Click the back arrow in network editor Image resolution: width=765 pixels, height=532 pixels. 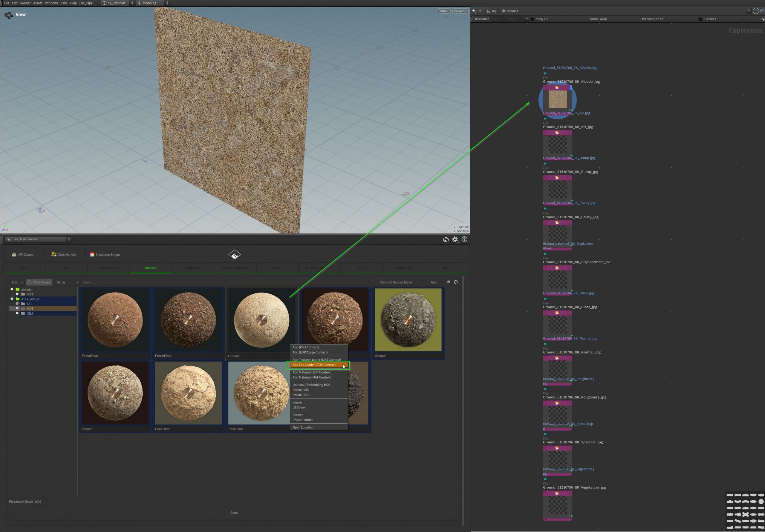[x=474, y=11]
